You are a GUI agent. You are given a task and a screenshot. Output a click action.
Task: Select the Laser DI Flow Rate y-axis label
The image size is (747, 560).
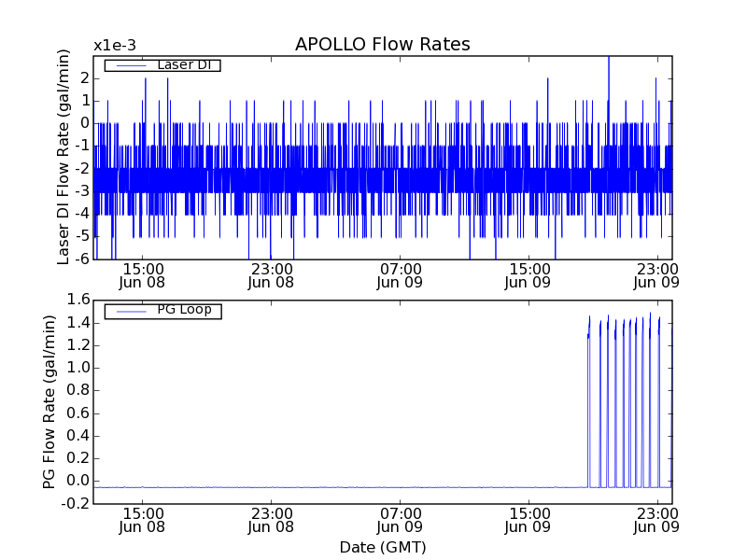[x=63, y=157]
